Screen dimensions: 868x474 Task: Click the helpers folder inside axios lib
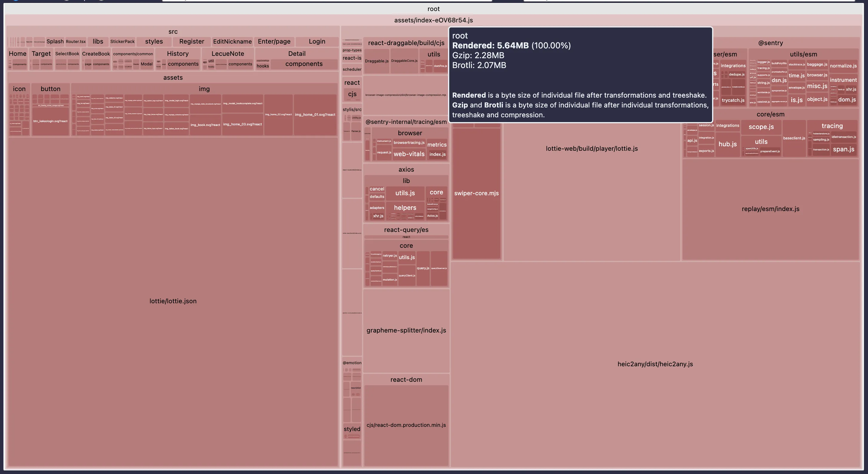405,208
